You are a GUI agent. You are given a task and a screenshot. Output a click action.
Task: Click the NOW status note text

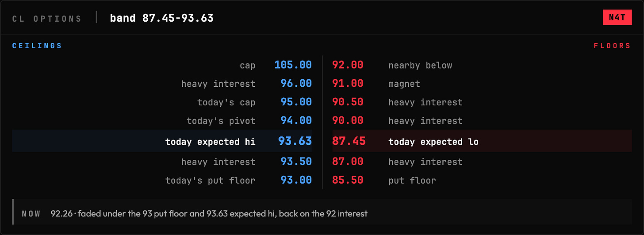coord(209,214)
